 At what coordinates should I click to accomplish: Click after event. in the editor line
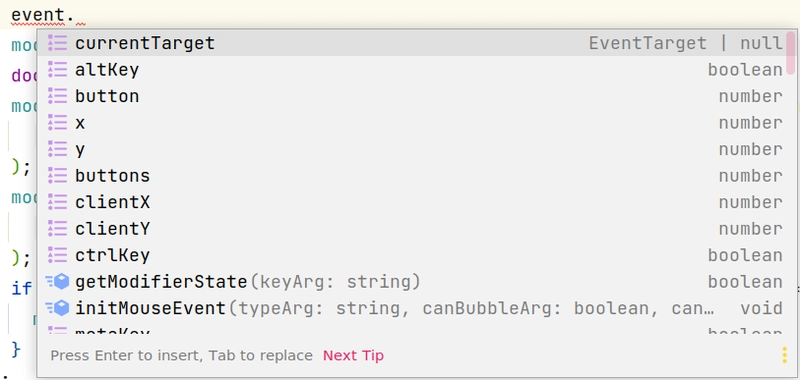(x=77, y=15)
